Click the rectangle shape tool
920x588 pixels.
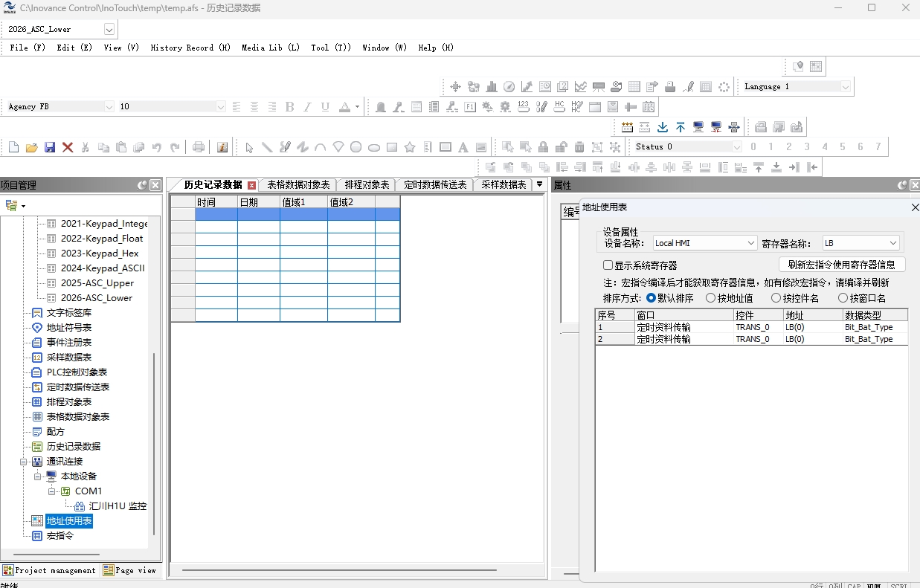[392, 147]
